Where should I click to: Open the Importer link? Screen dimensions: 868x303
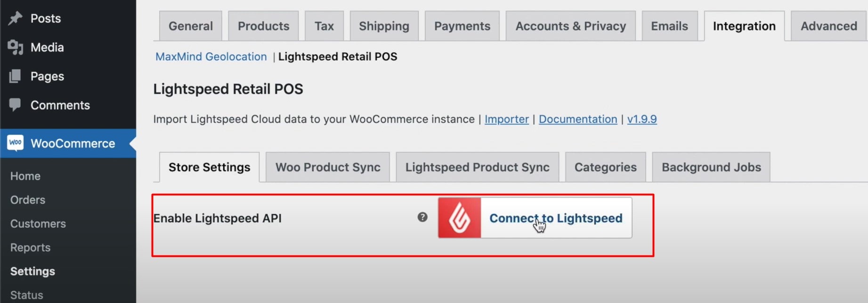click(507, 119)
